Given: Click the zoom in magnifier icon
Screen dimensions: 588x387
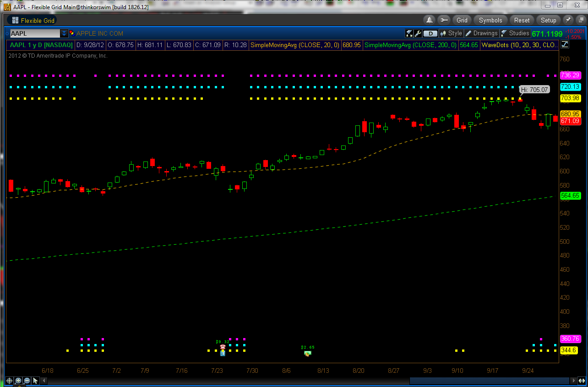Looking at the screenshot, I should pos(18,381).
